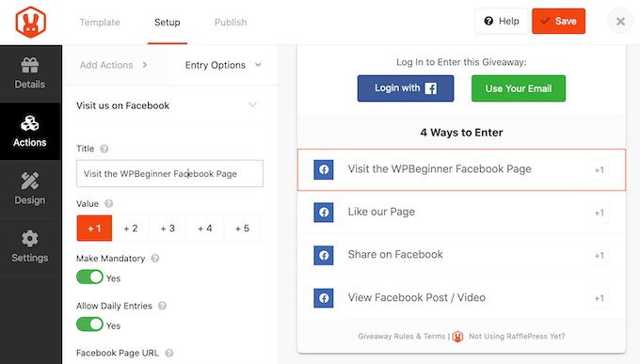This screenshot has width=640, height=364.
Task: Click Facebook icon beside Like our Page
Action: (324, 213)
